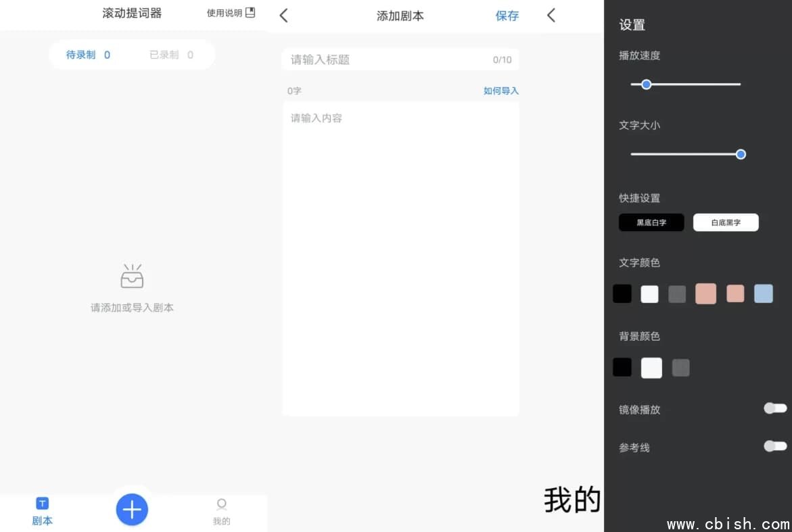Enable the 参考线 reference line switch
Viewport: 792px width, 532px height.
(x=774, y=446)
